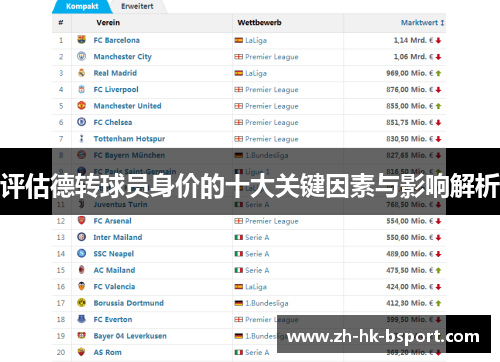Click the Manchester City crest icon
The height and width of the screenshot is (362, 500).
click(81, 56)
